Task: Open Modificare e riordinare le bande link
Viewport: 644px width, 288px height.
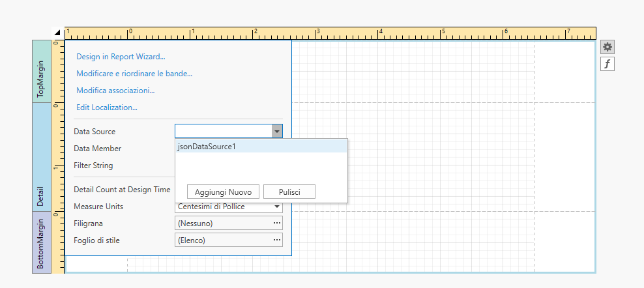Action: (134, 74)
